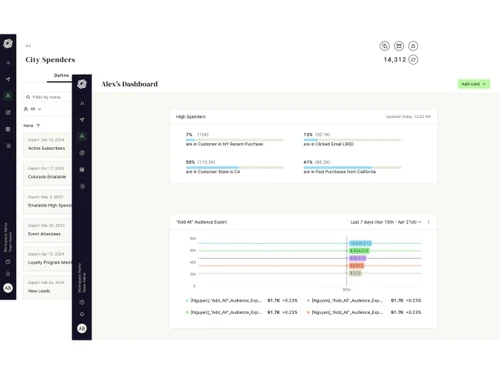Click the purple value tag on the chart
The width and height of the screenshot is (500, 375).
click(358, 258)
